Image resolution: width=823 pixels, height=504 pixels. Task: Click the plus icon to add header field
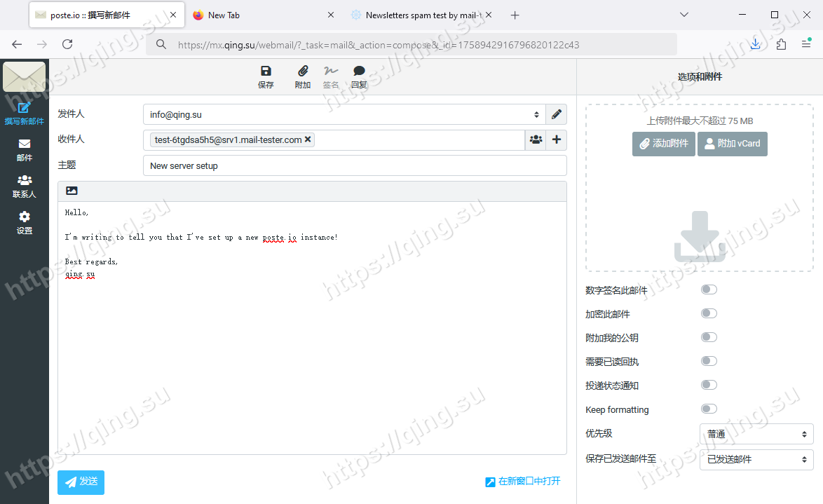point(557,139)
